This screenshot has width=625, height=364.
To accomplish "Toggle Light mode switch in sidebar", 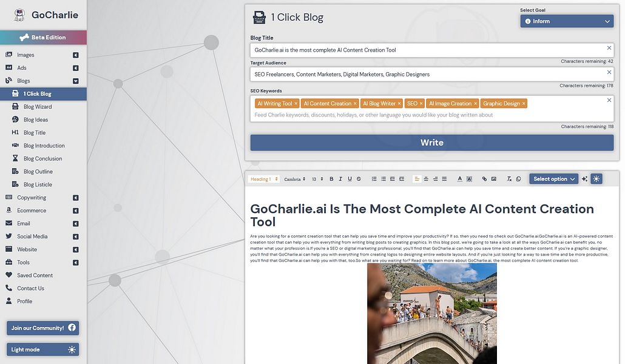I will (42, 349).
